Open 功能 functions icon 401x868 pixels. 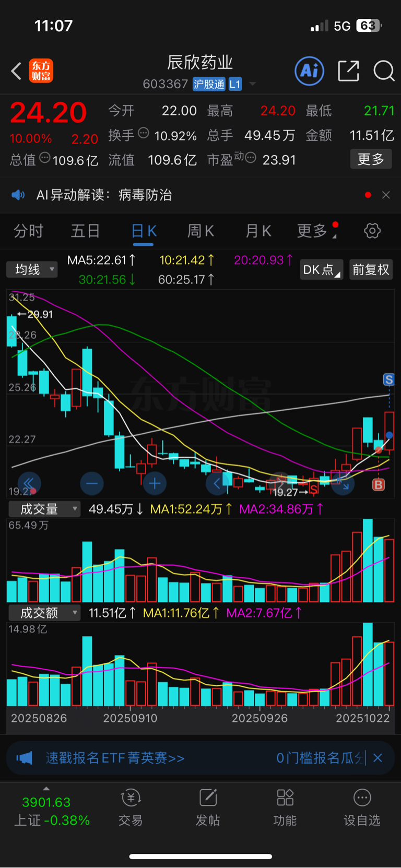tap(285, 807)
